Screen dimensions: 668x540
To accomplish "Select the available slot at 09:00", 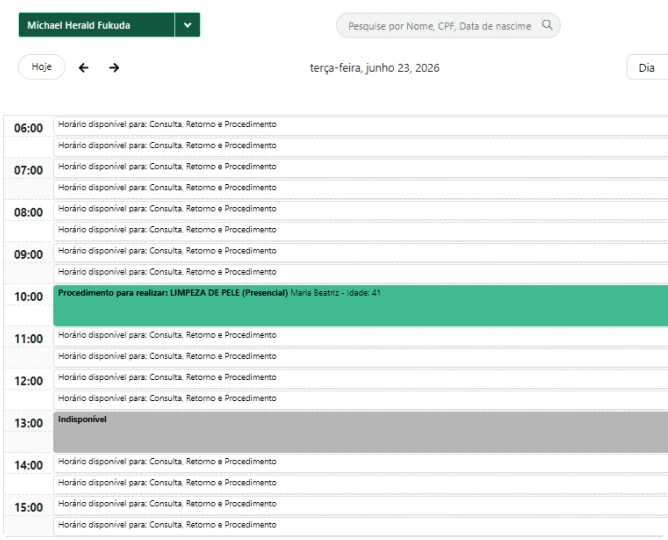I will 360,253.
